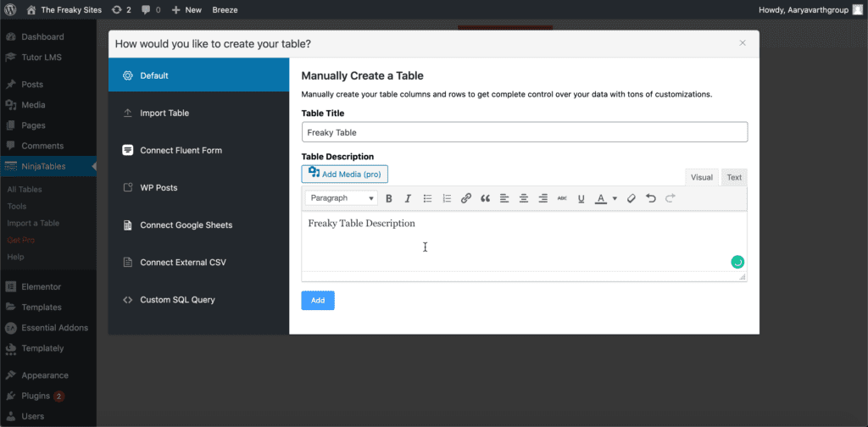Redo the last edit
868x427 pixels.
[670, 198]
